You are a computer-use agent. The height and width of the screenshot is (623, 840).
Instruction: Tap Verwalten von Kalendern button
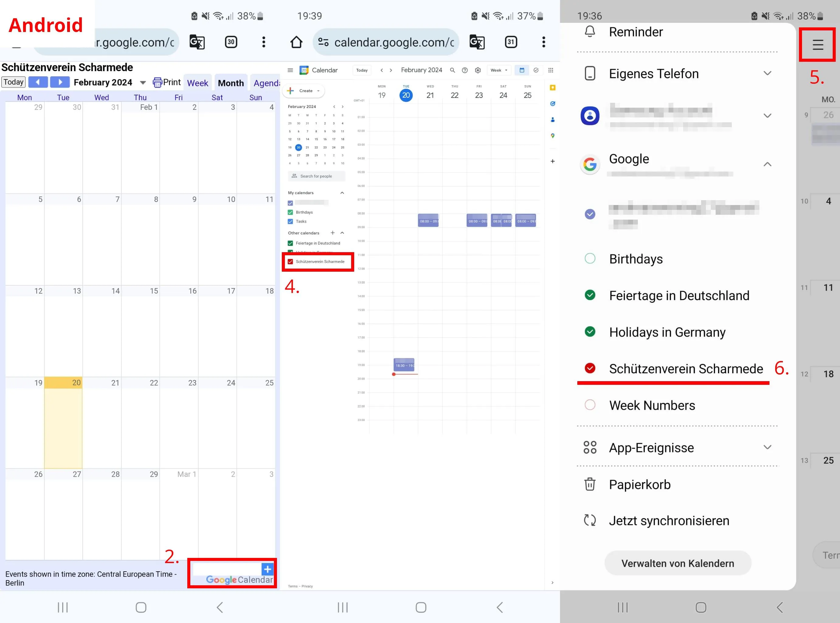tap(678, 563)
